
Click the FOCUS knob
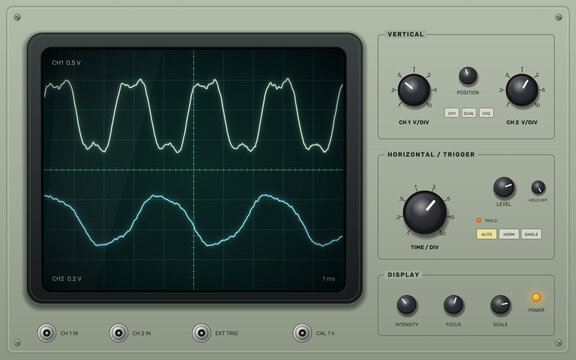pyautogui.click(x=453, y=305)
